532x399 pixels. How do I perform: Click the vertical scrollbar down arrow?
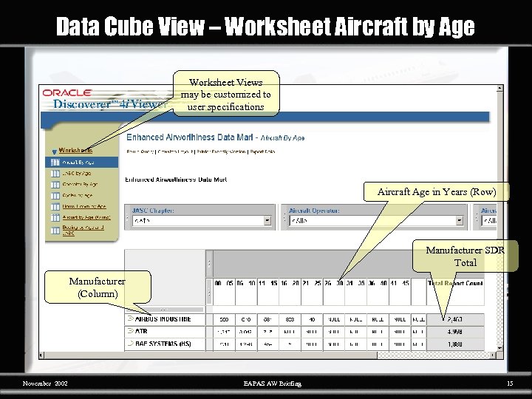pos(499,349)
